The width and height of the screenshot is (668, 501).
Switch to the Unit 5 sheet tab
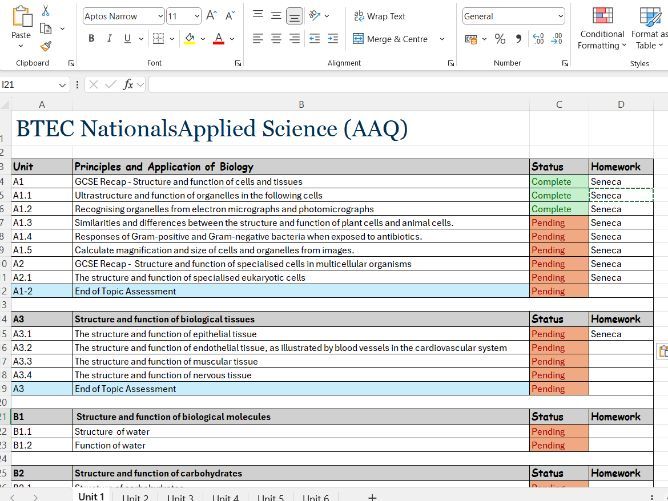click(x=271, y=497)
